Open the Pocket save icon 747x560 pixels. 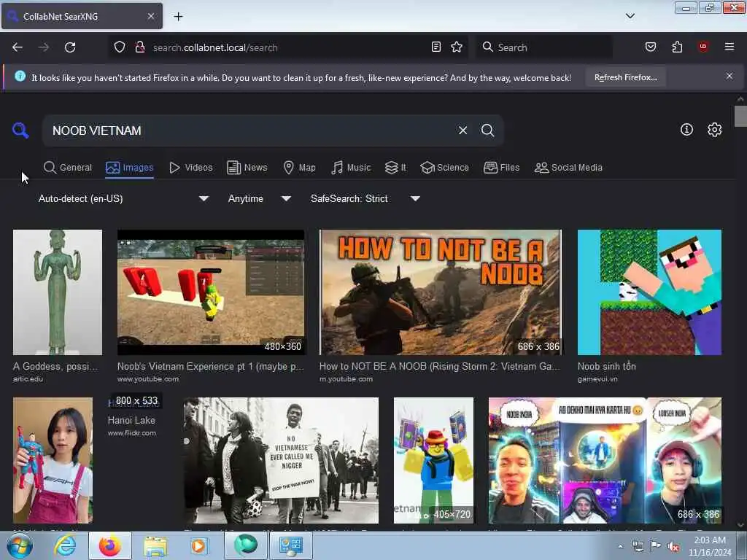(x=650, y=47)
